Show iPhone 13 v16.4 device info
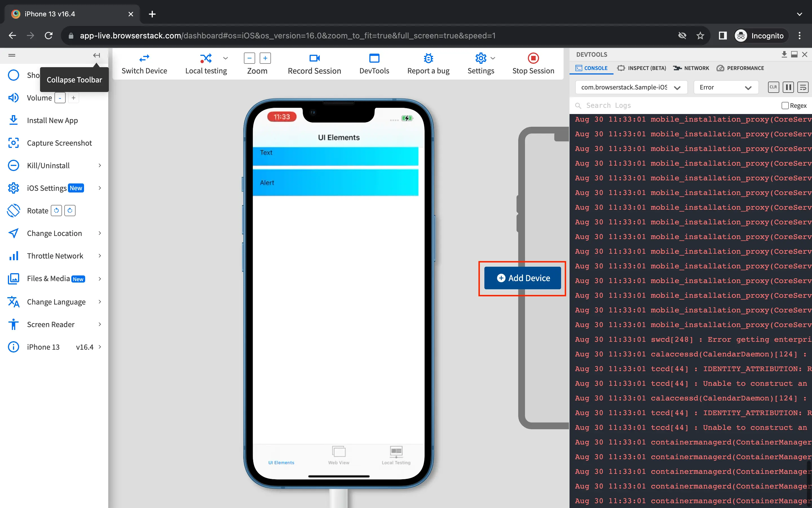 [x=54, y=347]
